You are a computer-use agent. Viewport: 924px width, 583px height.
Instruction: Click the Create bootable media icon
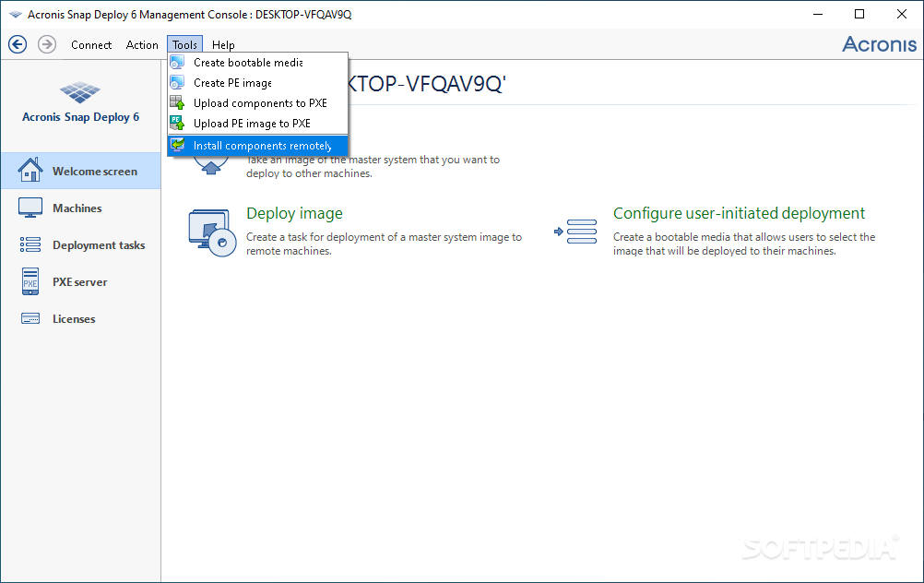point(177,63)
